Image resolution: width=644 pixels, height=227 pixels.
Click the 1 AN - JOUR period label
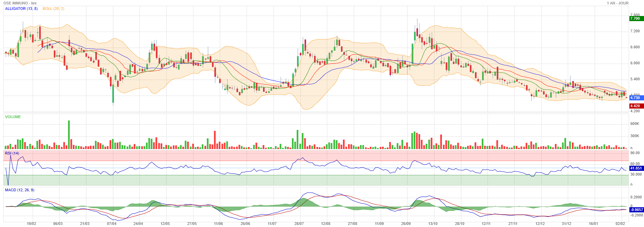tap(617, 3)
